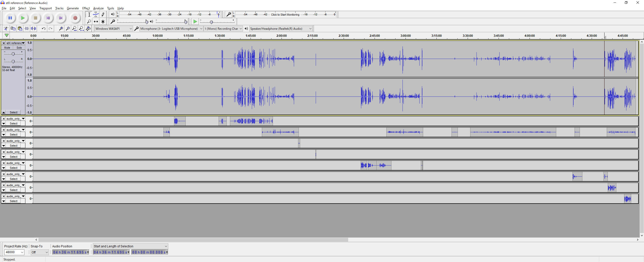Expand the bottommost audio_only track
The image size is (644, 262).
coord(4,201)
